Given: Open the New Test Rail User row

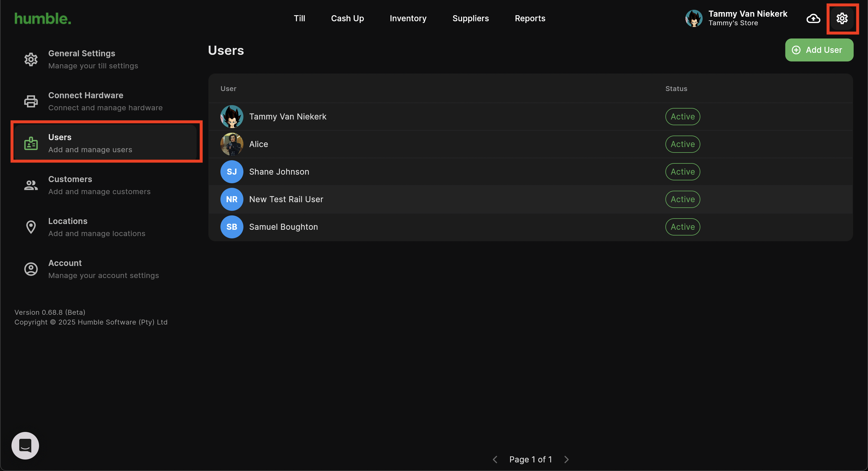Looking at the screenshot, I should tap(530, 199).
